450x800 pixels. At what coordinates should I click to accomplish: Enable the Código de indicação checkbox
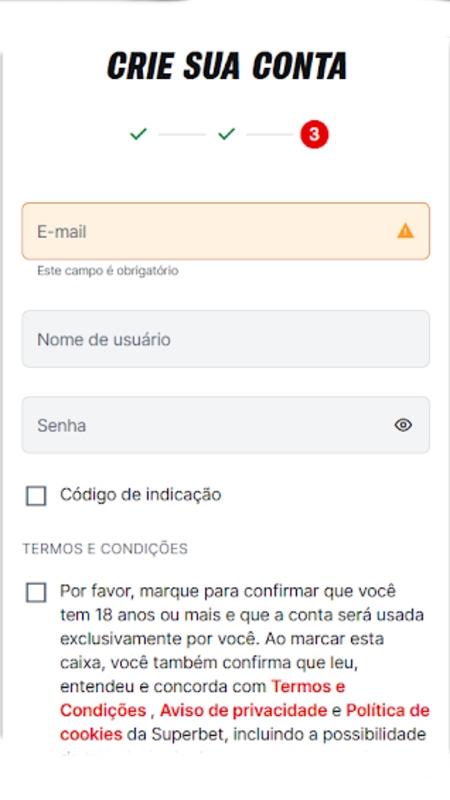click(36, 495)
